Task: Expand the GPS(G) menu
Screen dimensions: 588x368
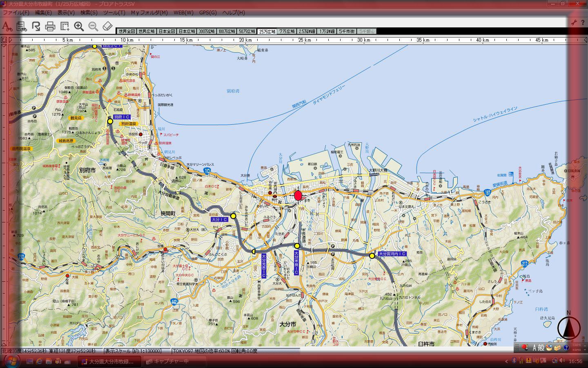Action: pos(208,13)
